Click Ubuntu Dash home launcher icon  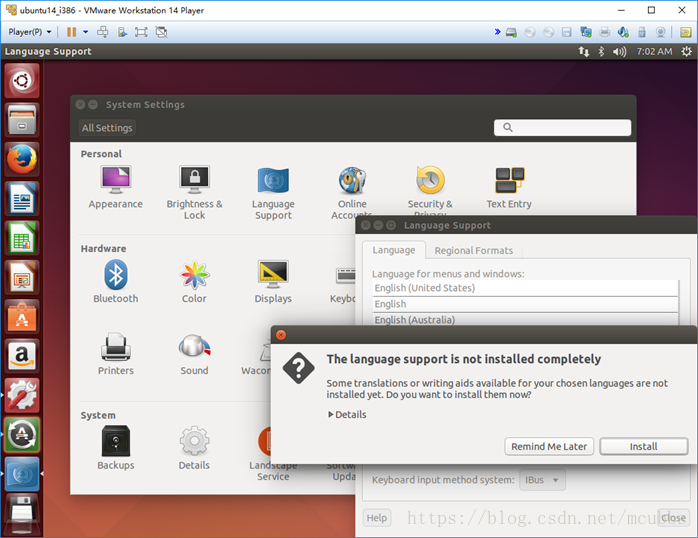point(22,81)
